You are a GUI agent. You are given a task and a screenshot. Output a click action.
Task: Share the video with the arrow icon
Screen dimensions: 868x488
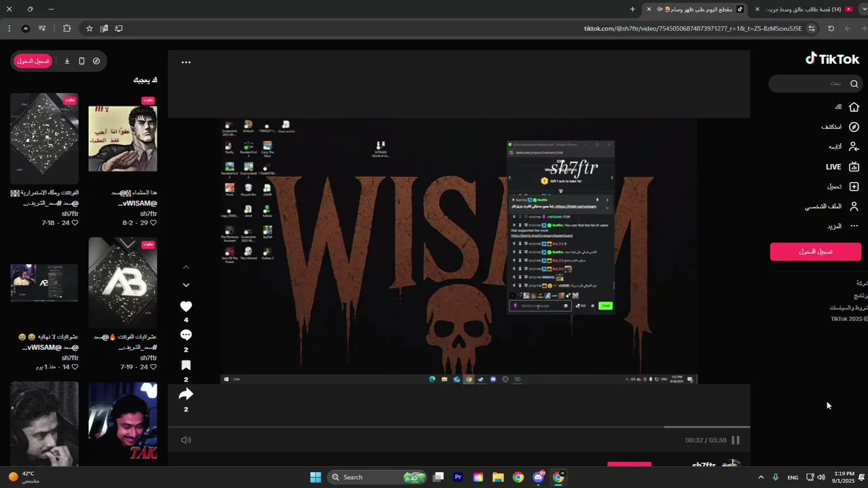(x=186, y=394)
